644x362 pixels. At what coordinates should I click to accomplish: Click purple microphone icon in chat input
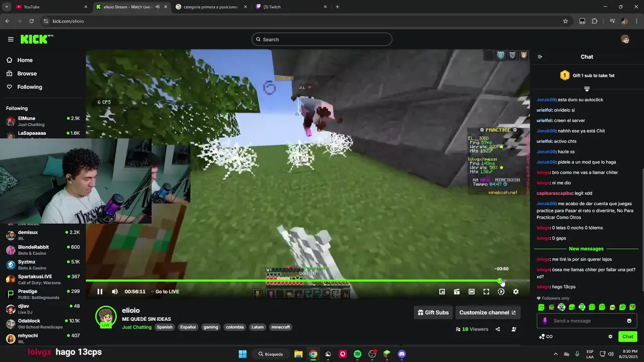click(545, 321)
